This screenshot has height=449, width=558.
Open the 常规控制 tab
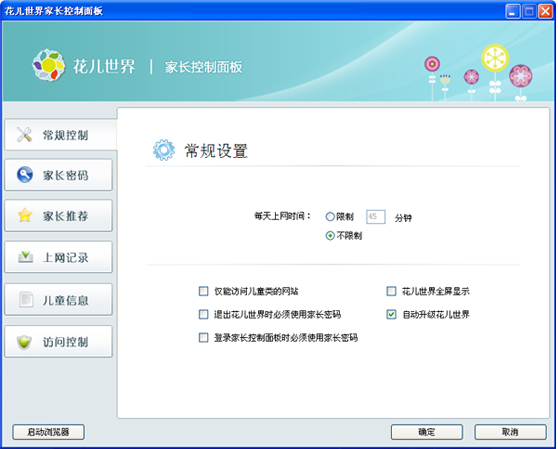click(61, 135)
